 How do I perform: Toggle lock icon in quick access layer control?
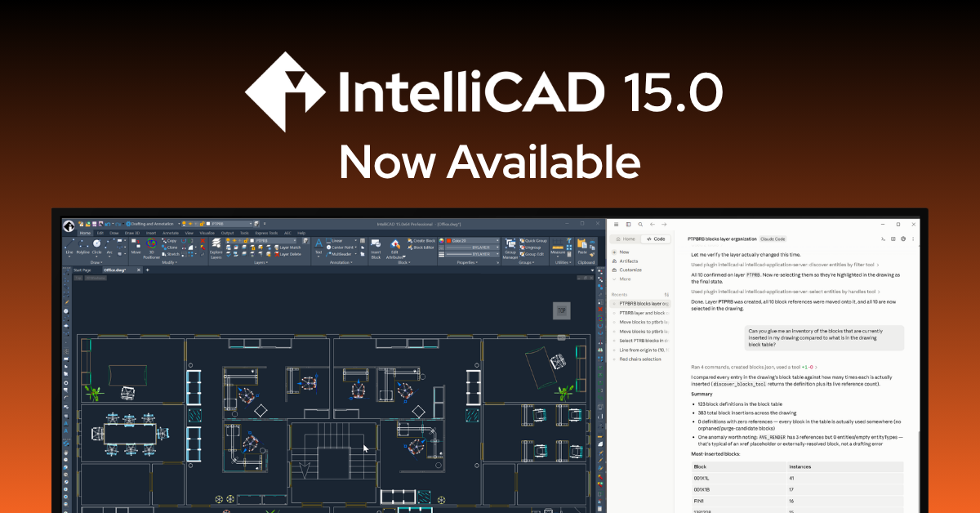[x=202, y=224]
